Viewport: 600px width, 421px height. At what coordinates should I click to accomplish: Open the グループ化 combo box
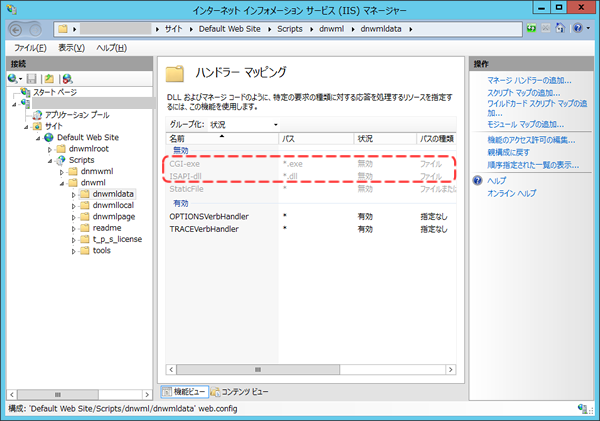point(244,125)
